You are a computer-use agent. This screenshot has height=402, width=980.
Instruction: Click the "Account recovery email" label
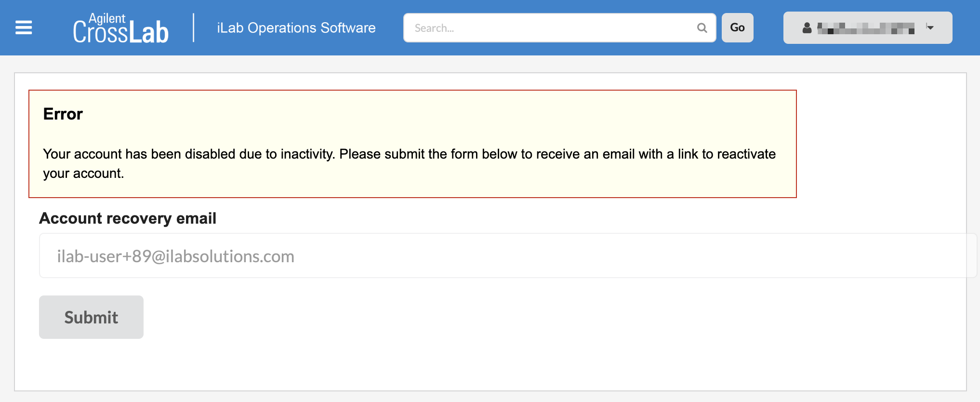pos(128,218)
